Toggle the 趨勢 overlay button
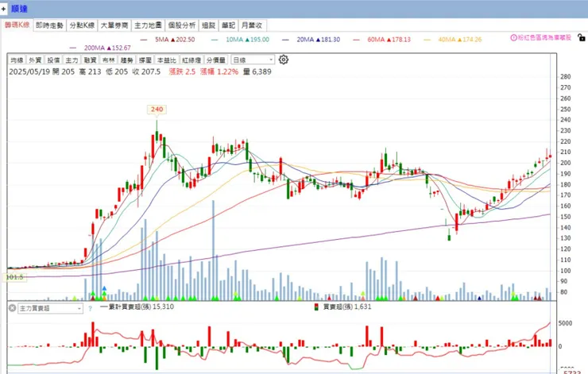This screenshot has height=374, width=588. (127, 60)
